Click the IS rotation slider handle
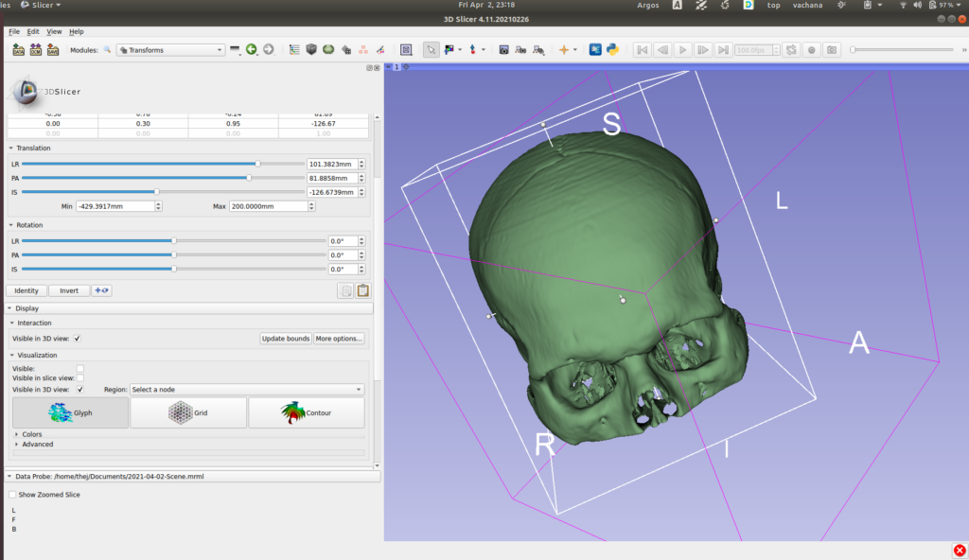Screen dimensions: 969x560 pos(174,269)
